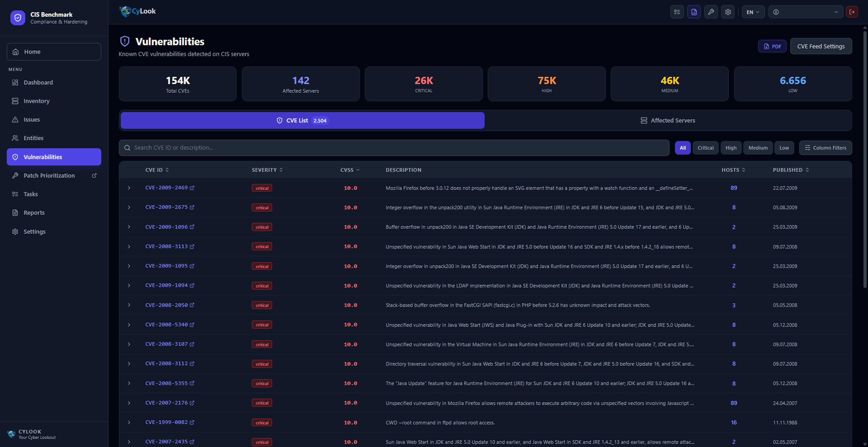This screenshot has width=868, height=447.
Task: Open Tasks in the sidebar menu
Action: pos(54,194)
